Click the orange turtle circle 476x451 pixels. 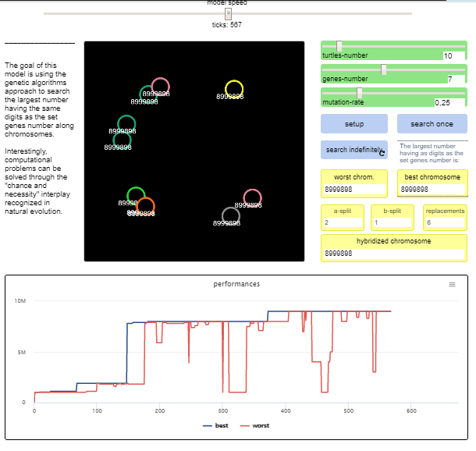(x=146, y=206)
